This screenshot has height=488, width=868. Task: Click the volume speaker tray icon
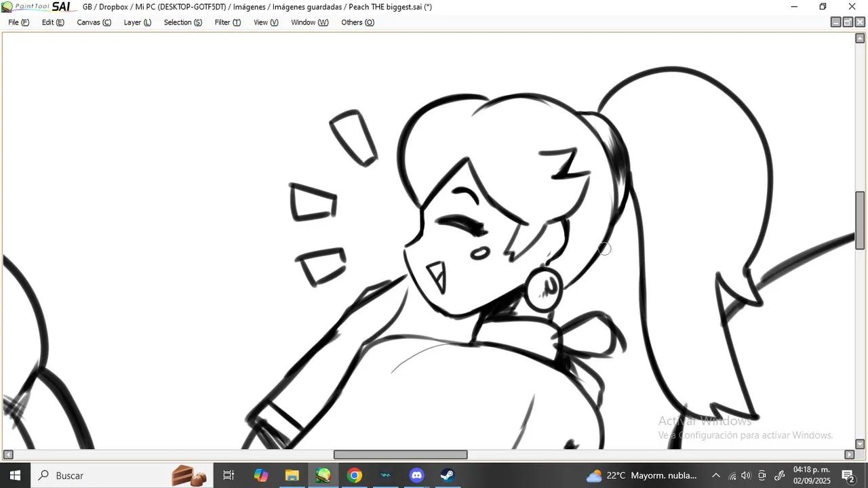[x=747, y=476]
